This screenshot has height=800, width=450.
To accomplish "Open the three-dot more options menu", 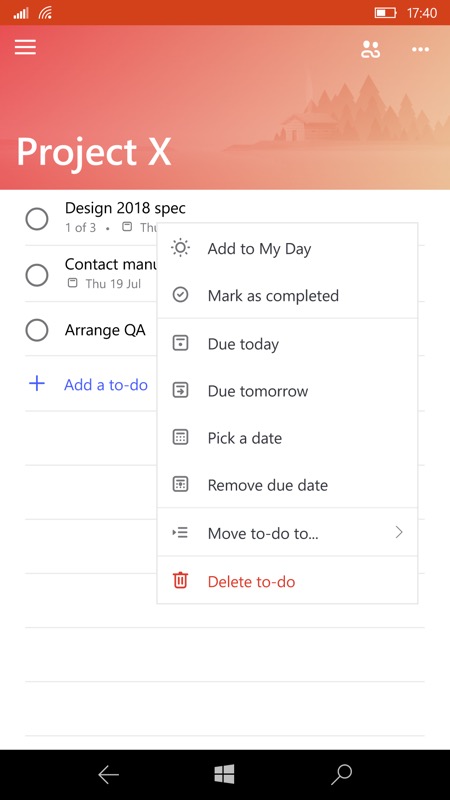I will click(x=420, y=49).
